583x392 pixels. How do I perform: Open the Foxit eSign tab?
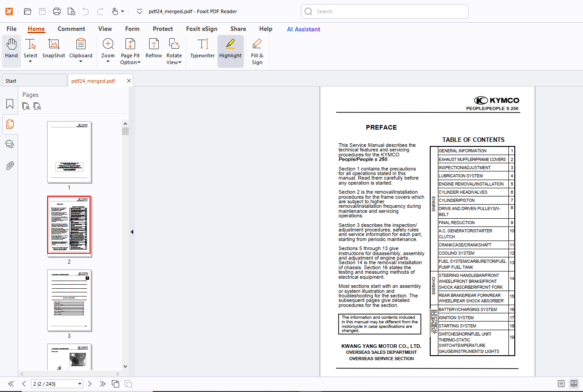[201, 29]
